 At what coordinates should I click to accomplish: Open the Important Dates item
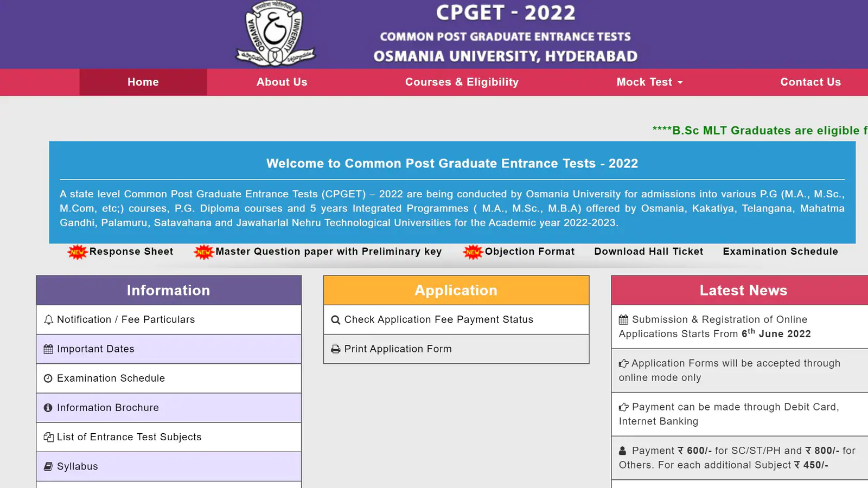(x=169, y=349)
